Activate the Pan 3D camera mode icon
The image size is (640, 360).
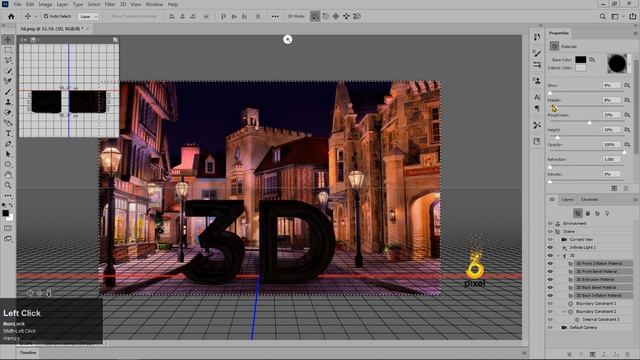click(x=336, y=16)
